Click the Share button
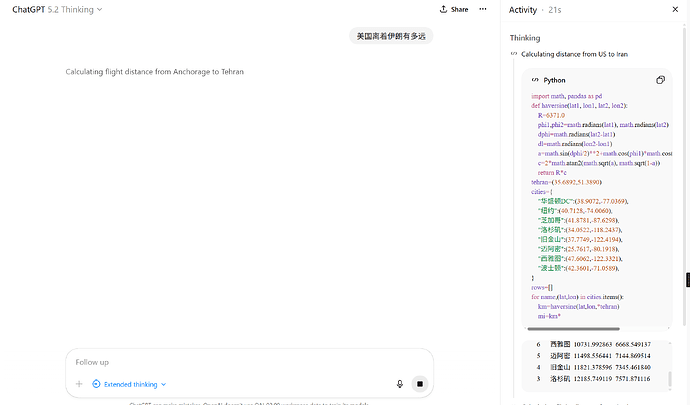 pos(454,9)
